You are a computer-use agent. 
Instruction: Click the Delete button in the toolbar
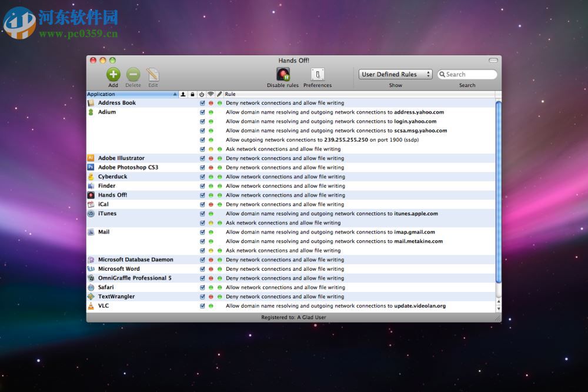133,74
